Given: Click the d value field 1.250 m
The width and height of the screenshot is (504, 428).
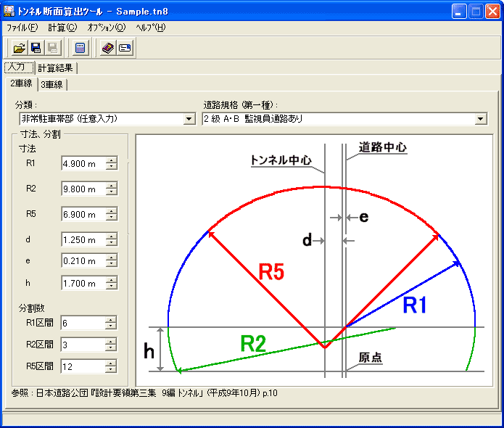Looking at the screenshot, I should coord(83,239).
